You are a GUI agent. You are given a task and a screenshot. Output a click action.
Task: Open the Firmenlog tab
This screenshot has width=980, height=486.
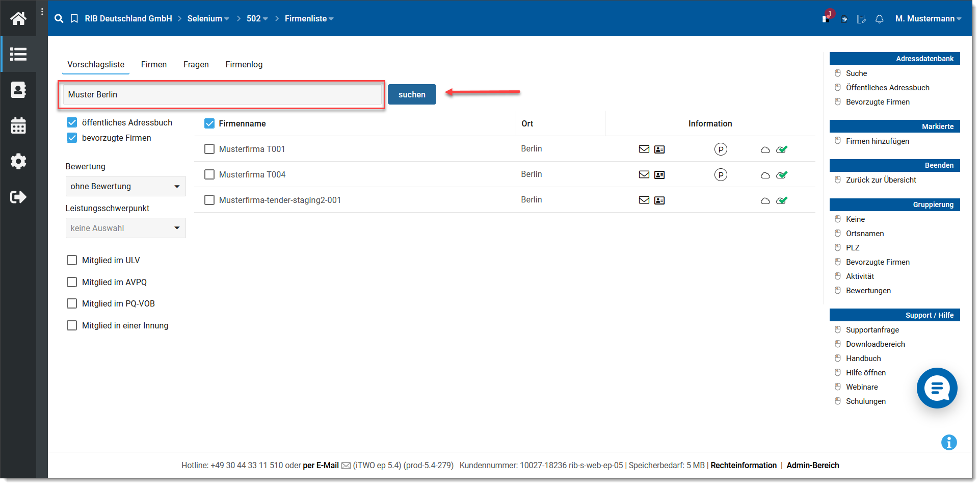244,65
